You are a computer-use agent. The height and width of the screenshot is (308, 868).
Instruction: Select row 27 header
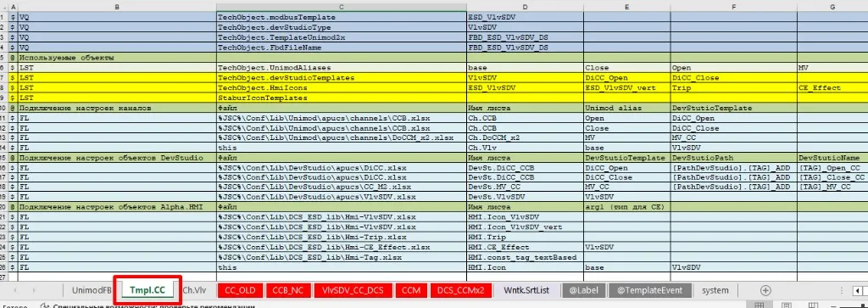click(4, 277)
